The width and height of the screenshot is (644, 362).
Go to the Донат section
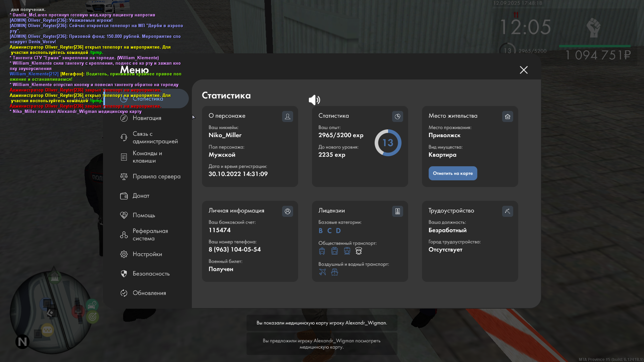point(141,196)
